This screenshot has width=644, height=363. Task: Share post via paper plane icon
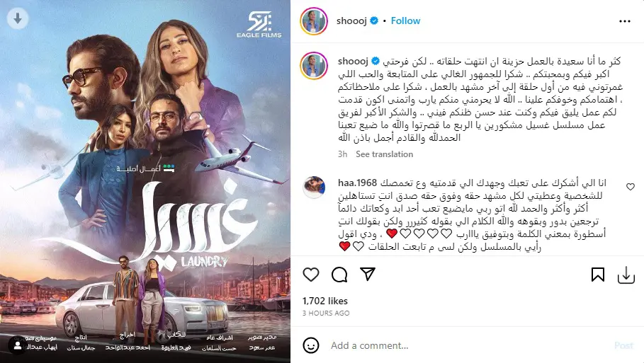point(368,274)
